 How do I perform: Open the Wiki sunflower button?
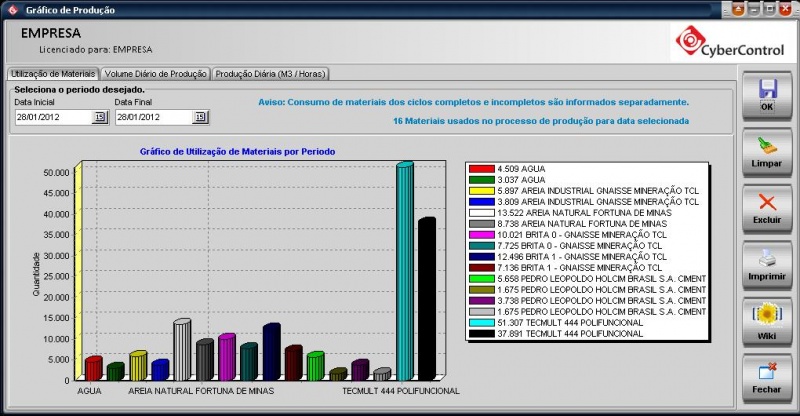coord(767,322)
